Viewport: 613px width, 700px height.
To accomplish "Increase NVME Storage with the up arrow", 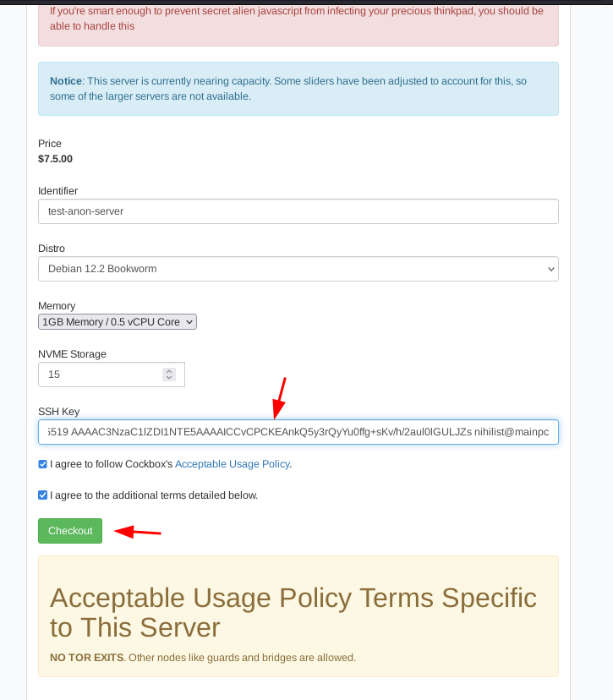I will [x=169, y=371].
